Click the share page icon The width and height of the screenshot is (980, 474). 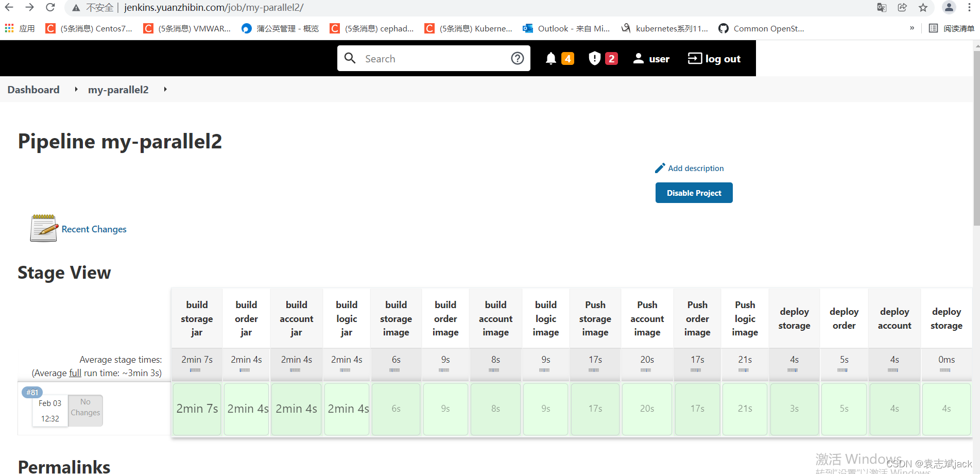pos(902,7)
